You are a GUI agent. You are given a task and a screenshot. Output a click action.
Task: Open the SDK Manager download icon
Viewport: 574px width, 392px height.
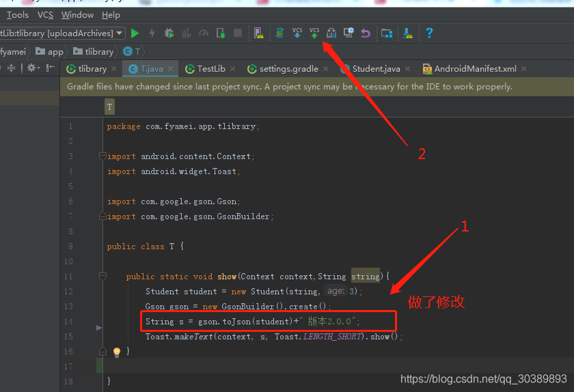(x=408, y=33)
